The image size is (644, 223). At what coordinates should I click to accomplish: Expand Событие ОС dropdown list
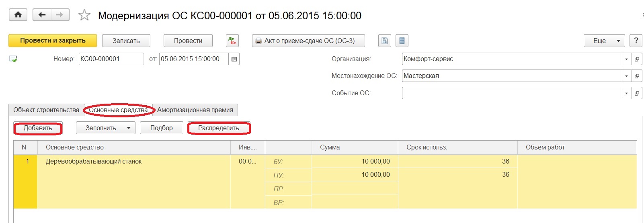coord(626,93)
